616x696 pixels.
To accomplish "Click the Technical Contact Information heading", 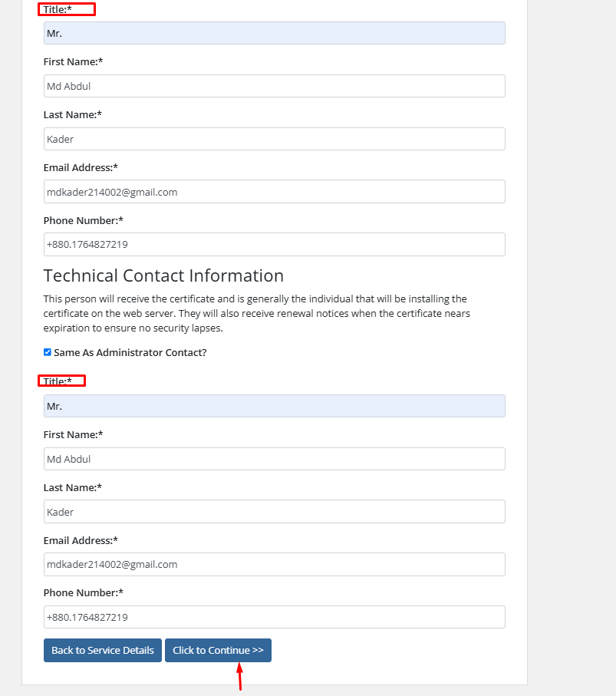I will [163, 275].
